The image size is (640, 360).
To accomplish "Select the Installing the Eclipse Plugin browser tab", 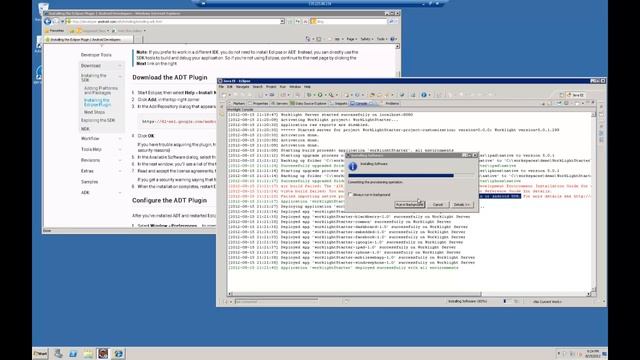I will (x=88, y=40).
